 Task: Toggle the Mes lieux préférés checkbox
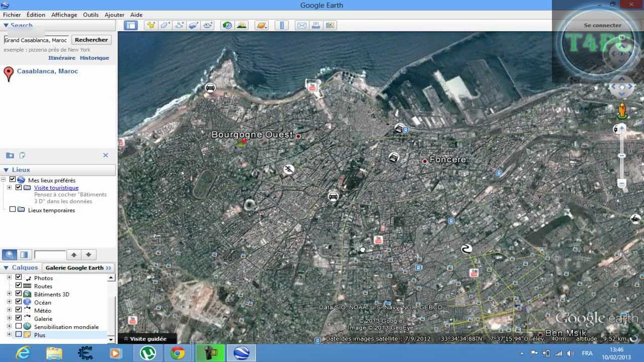coord(13,179)
